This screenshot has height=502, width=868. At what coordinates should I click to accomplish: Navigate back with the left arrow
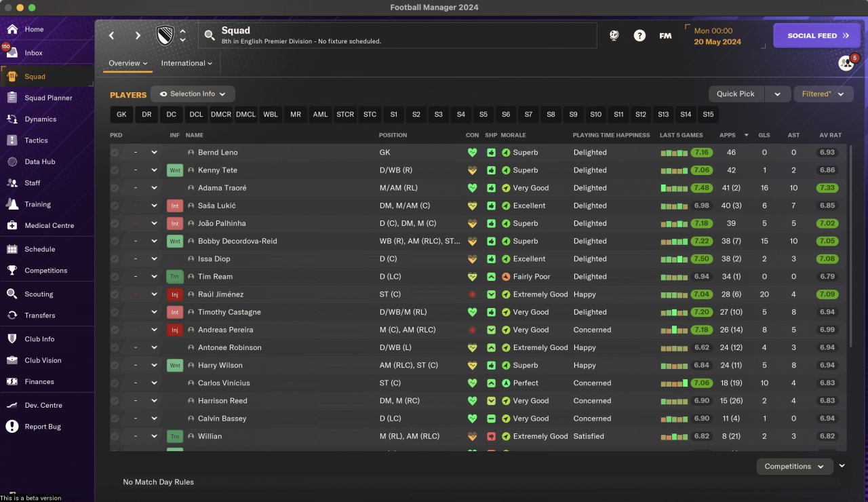pyautogui.click(x=112, y=35)
